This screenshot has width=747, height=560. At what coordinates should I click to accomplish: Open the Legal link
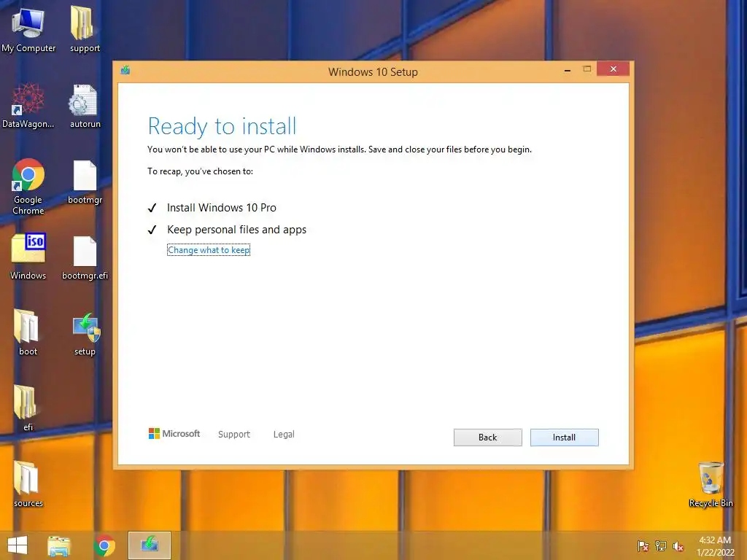click(x=284, y=435)
